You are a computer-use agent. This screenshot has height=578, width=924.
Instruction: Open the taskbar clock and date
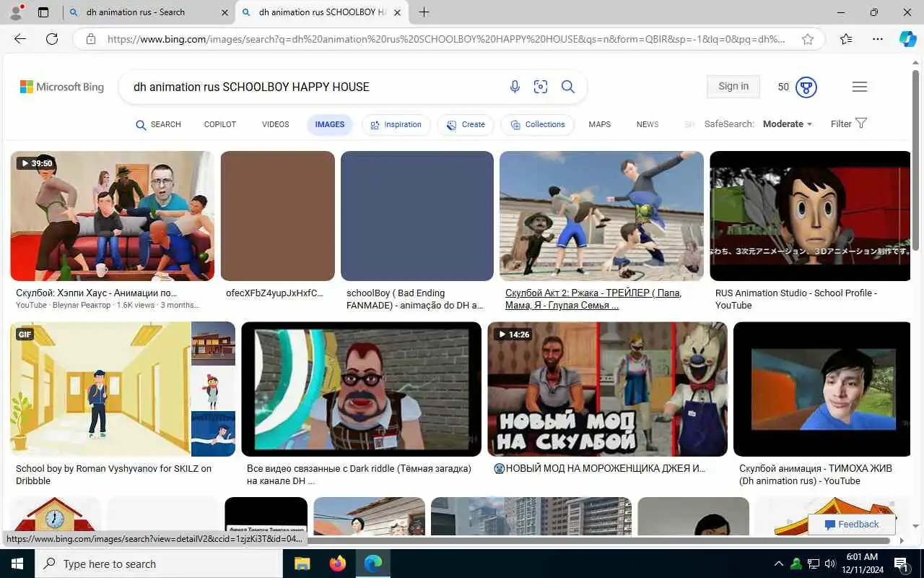tap(862, 564)
